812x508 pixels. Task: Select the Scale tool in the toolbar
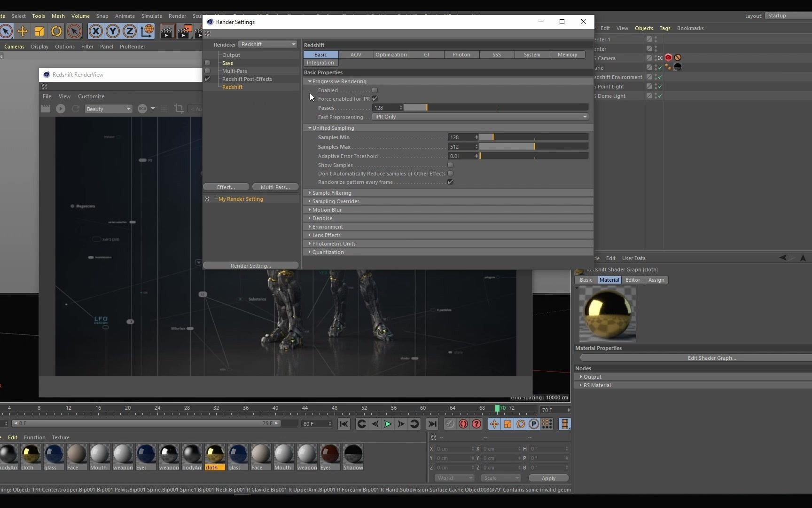point(39,31)
